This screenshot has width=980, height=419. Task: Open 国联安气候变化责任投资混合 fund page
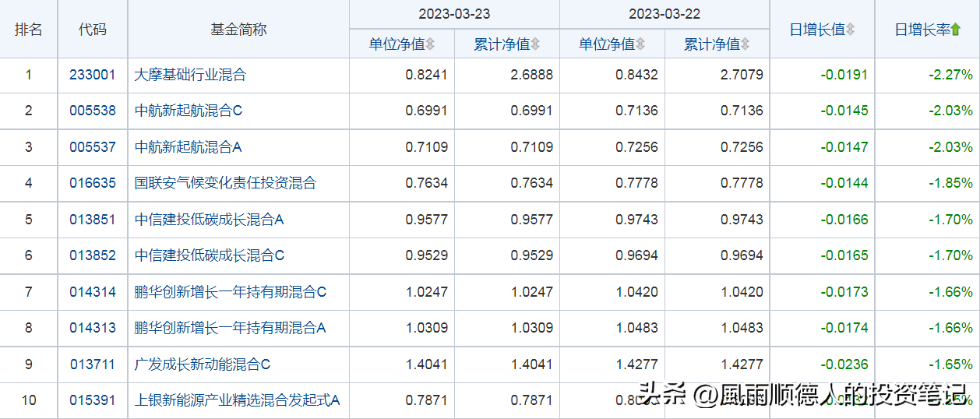(x=225, y=183)
